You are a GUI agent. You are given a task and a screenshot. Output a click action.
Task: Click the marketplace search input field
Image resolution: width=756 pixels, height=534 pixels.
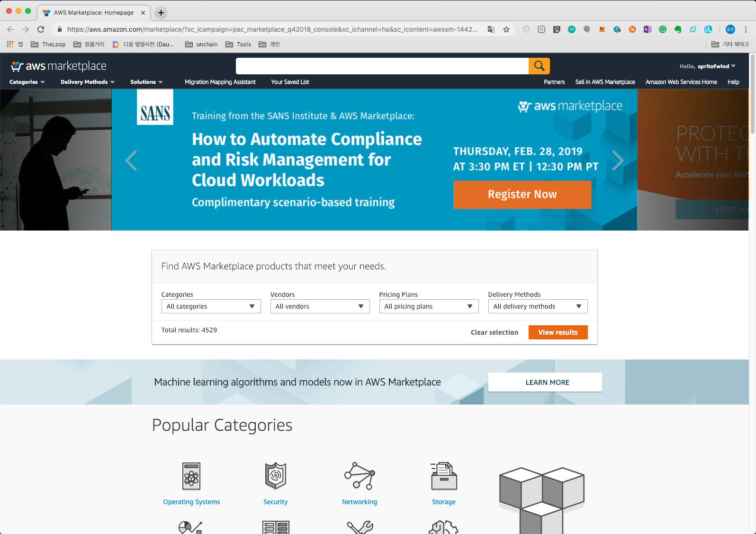[x=382, y=66]
